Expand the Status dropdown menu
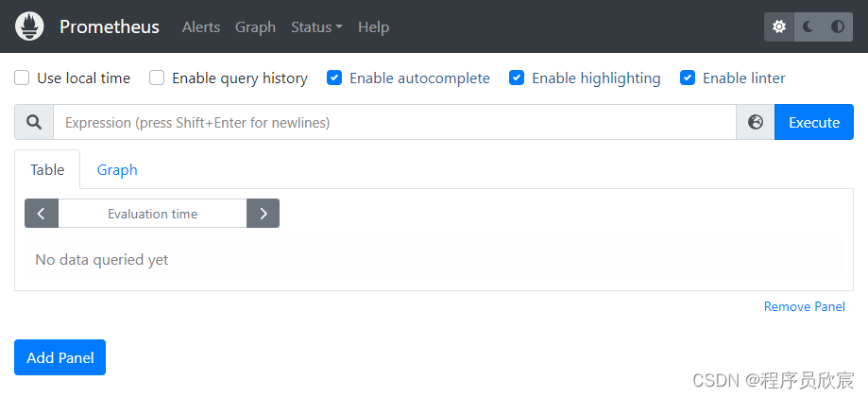The width and height of the screenshot is (868, 398). tap(316, 27)
